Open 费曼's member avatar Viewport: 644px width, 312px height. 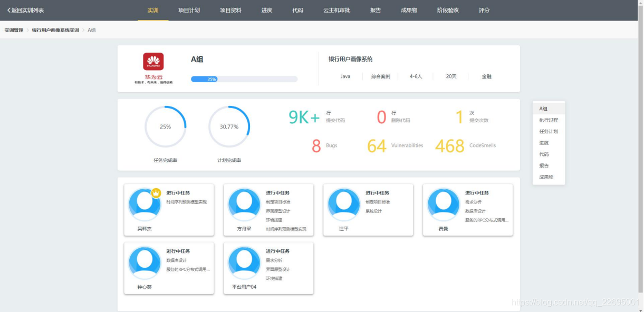tap(444, 206)
